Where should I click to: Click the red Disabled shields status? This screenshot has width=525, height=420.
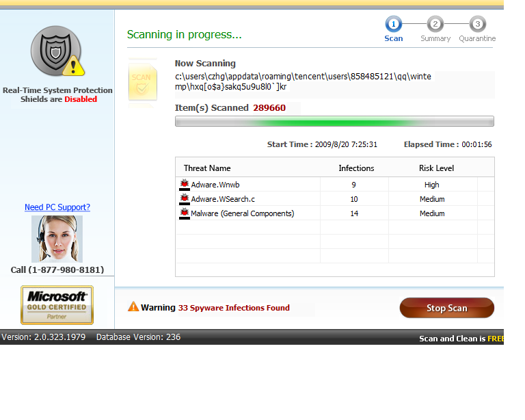tap(81, 99)
